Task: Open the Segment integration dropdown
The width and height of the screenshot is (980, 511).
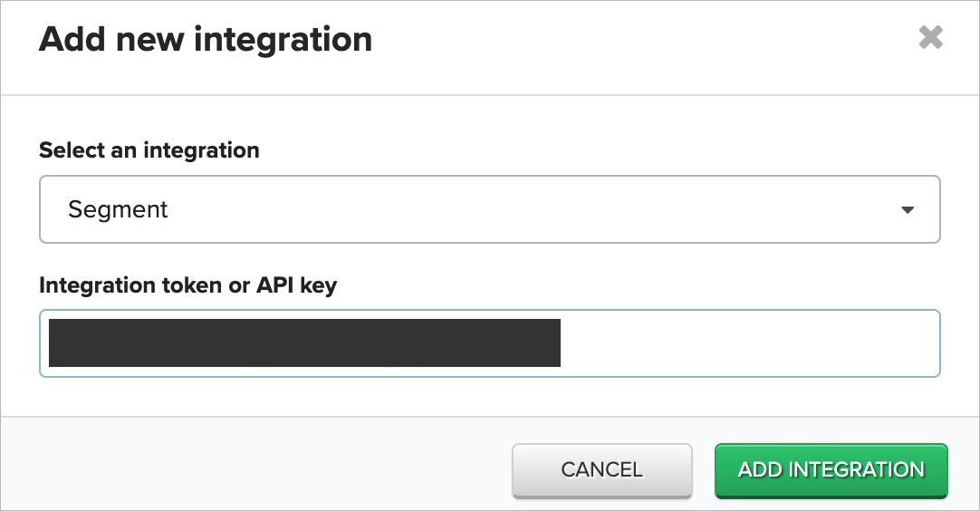Action: 489,209
